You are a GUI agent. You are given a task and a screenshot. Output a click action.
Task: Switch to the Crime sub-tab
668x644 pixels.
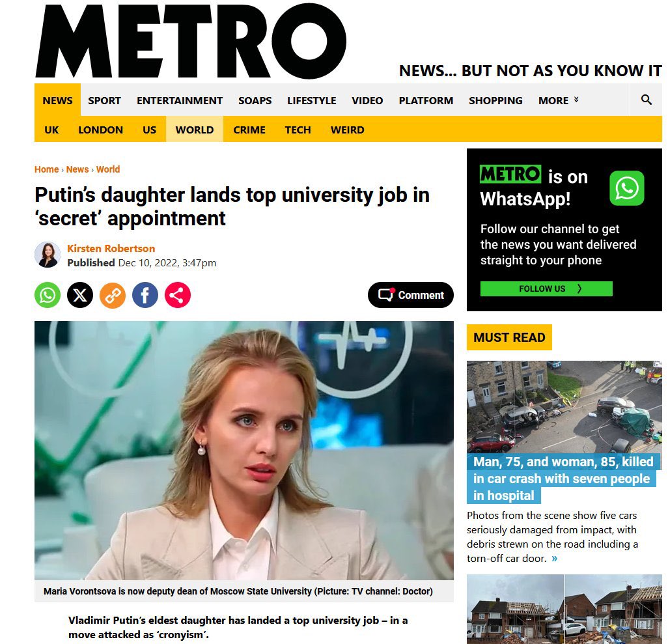coord(249,130)
